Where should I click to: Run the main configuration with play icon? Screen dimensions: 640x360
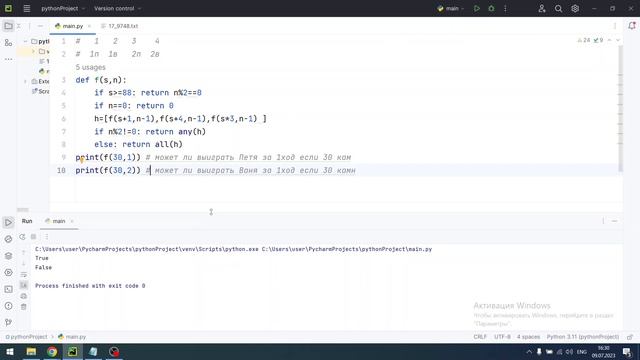tap(476, 8)
